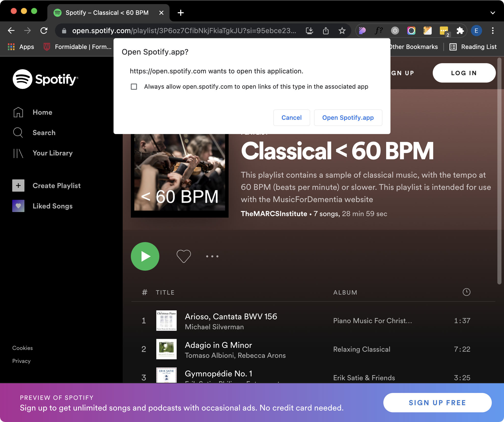The image size is (504, 422).
Task: Click the Adagio in G Minor album thumbnail
Action: tap(166, 349)
